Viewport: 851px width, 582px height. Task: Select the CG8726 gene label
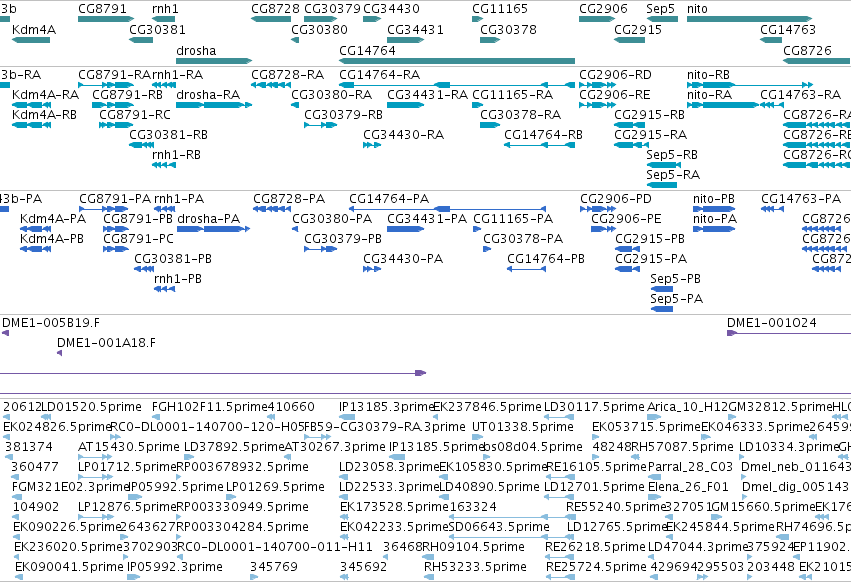(807, 50)
